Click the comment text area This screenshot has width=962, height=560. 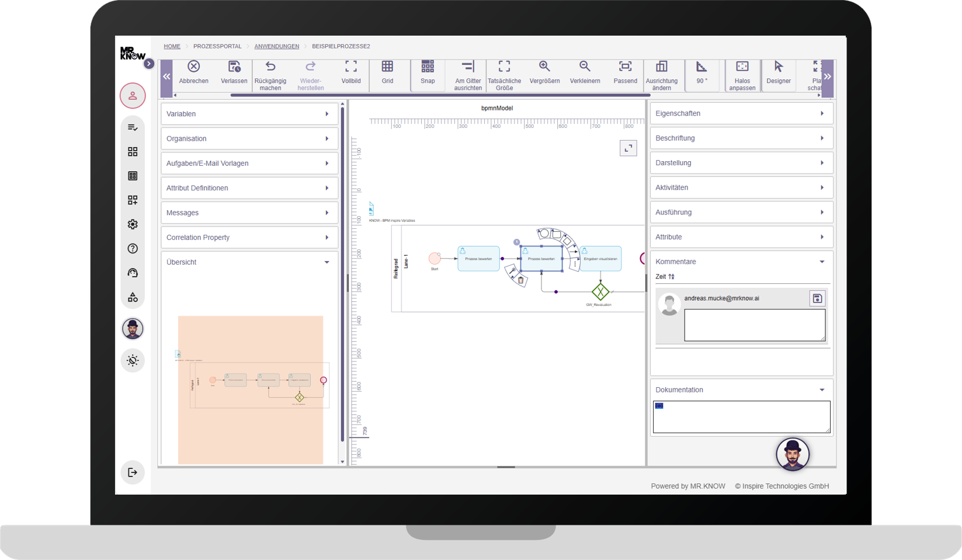pyautogui.click(x=755, y=325)
